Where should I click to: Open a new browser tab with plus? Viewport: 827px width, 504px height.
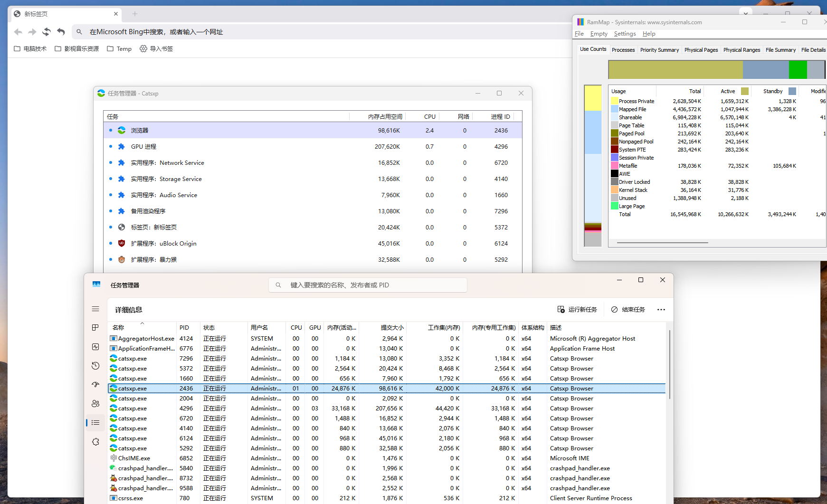click(x=135, y=14)
